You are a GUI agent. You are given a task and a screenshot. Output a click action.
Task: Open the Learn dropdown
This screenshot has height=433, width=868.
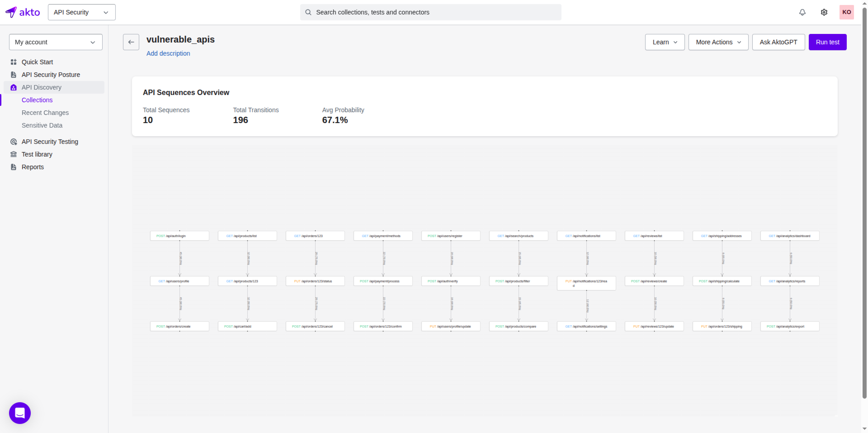click(x=664, y=42)
